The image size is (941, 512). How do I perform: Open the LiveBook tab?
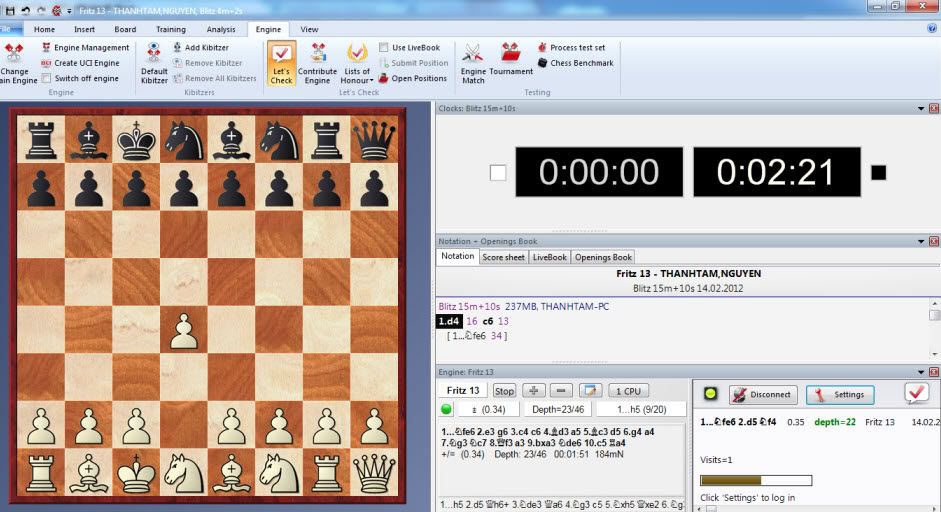(550, 257)
